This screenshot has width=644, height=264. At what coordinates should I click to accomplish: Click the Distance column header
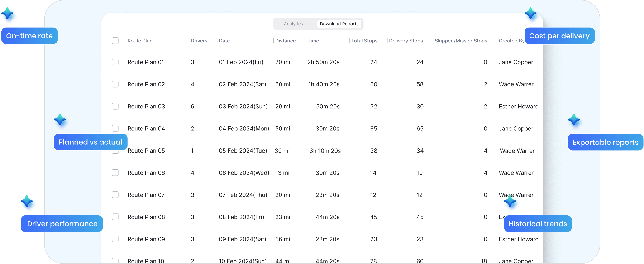click(x=285, y=41)
